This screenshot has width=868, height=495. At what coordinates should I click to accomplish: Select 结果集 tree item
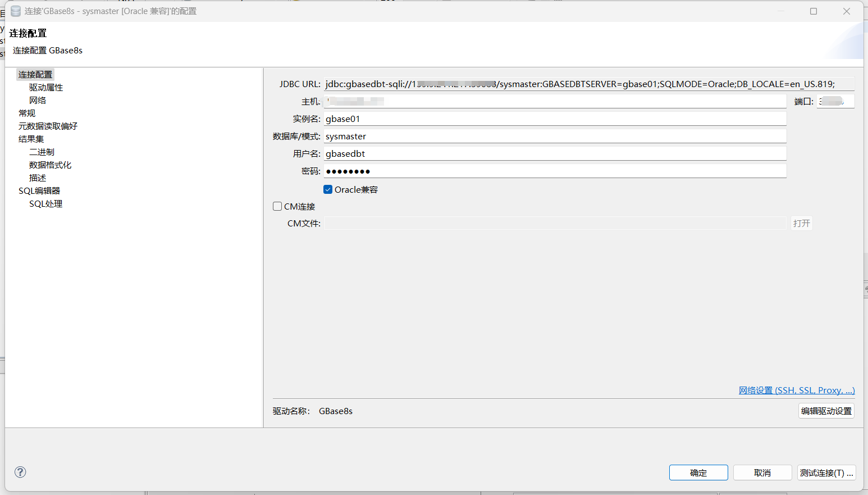tap(31, 139)
